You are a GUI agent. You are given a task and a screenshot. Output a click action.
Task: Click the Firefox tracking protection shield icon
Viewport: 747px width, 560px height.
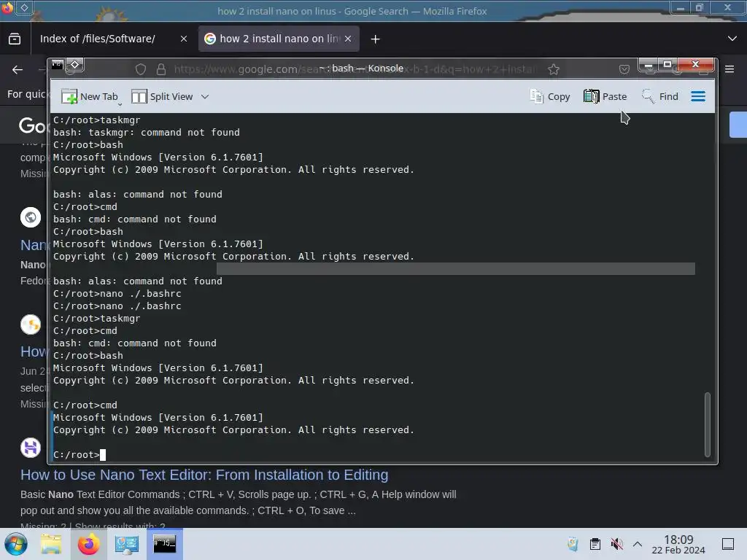point(141,69)
